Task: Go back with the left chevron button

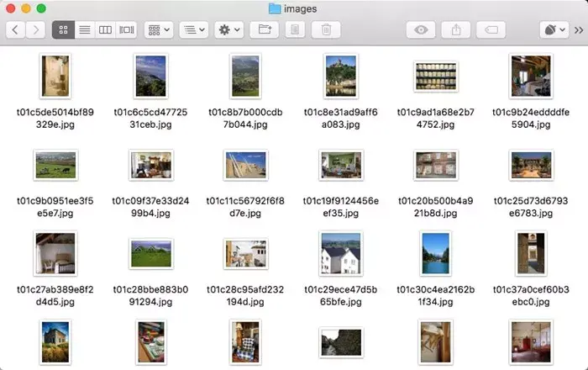Action: pos(15,29)
